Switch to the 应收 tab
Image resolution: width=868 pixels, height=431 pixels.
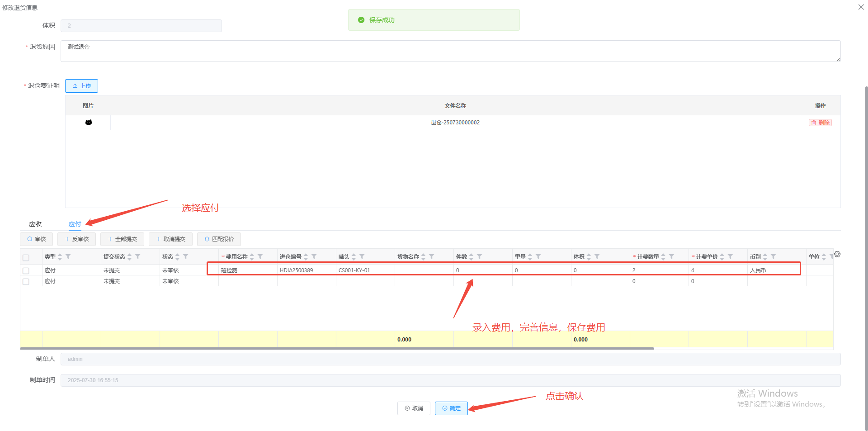35,224
